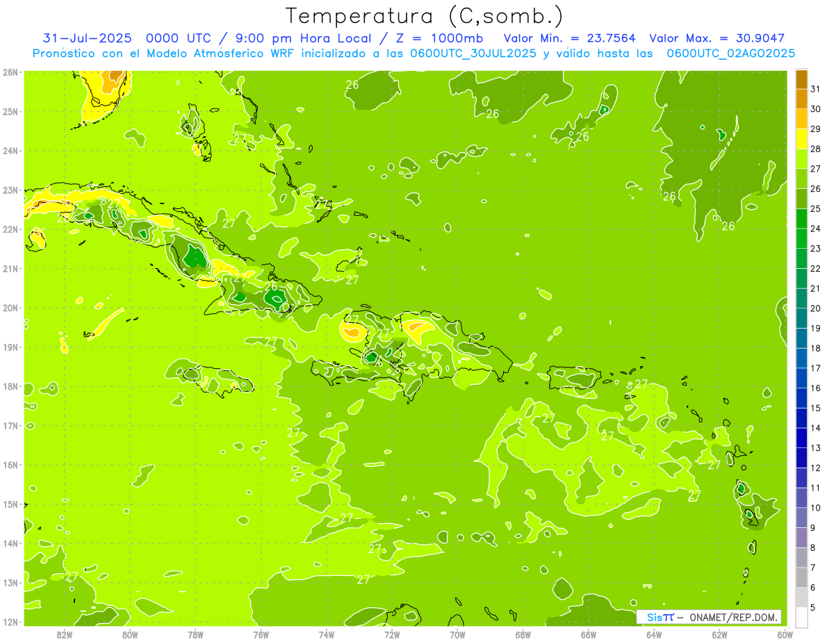The width and height of the screenshot is (834, 644).
Task: Click the '12N' latitude label
Action: pos(10,622)
